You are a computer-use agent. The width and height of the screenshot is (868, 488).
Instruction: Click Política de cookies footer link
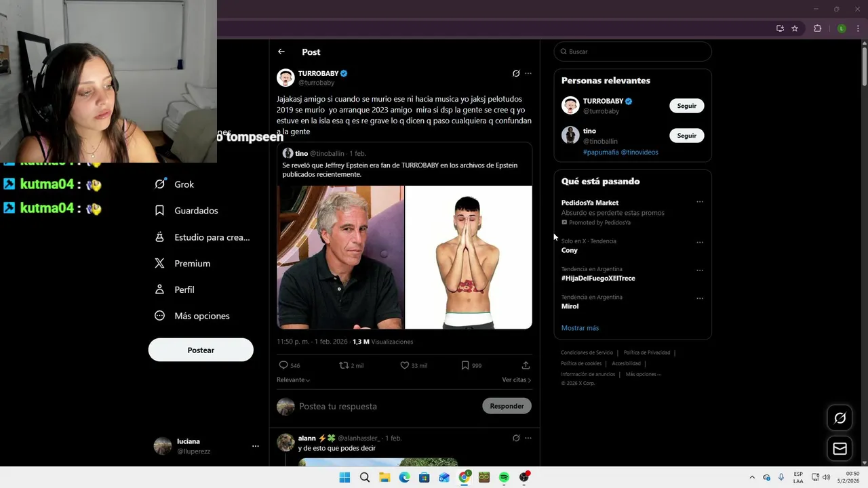(581, 363)
